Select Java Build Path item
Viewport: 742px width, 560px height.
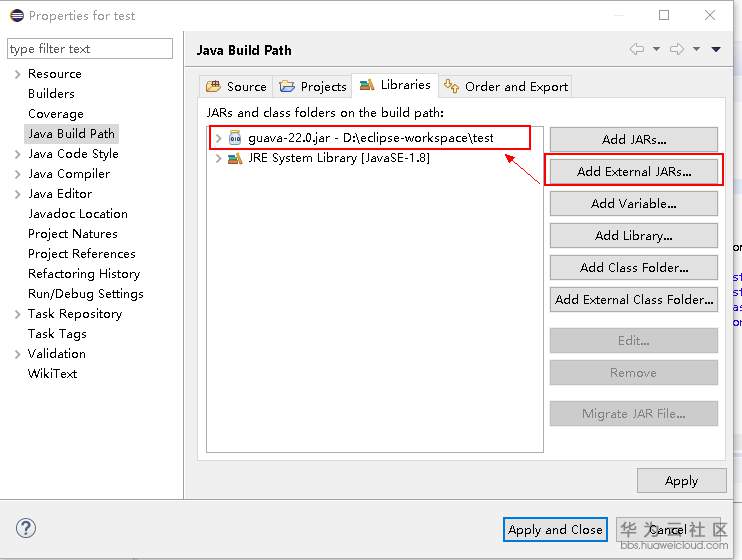(71, 134)
